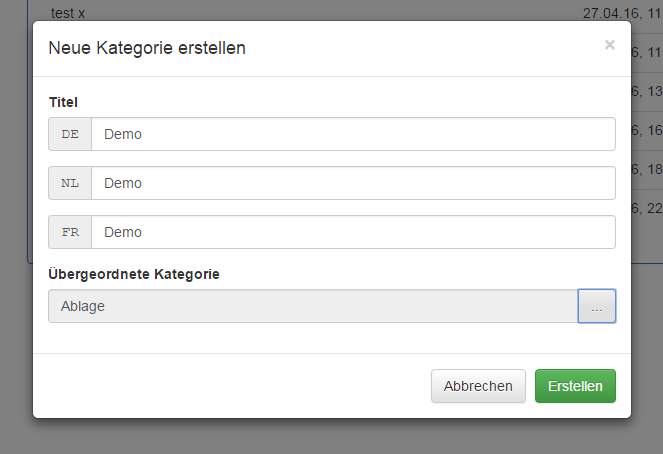Select the test x row in background
Screen dimensions: 663x454
tap(68, 12)
